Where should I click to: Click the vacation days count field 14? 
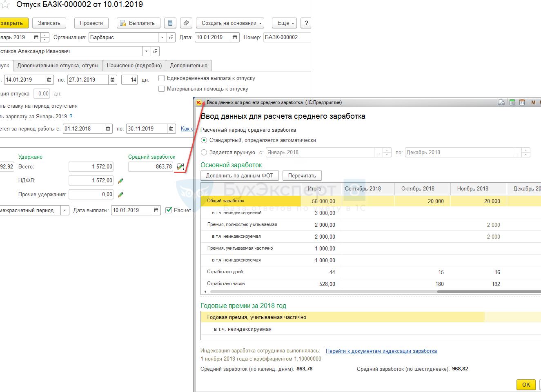[130, 80]
